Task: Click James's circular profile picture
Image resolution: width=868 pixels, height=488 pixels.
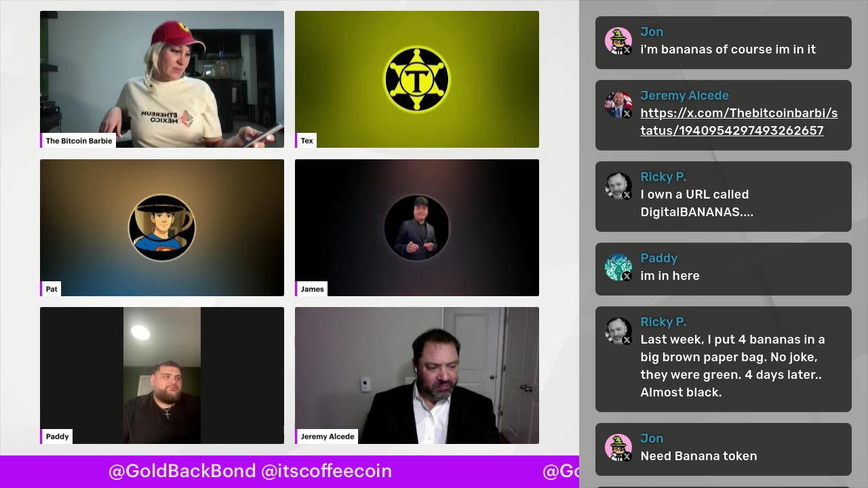Action: (417, 228)
